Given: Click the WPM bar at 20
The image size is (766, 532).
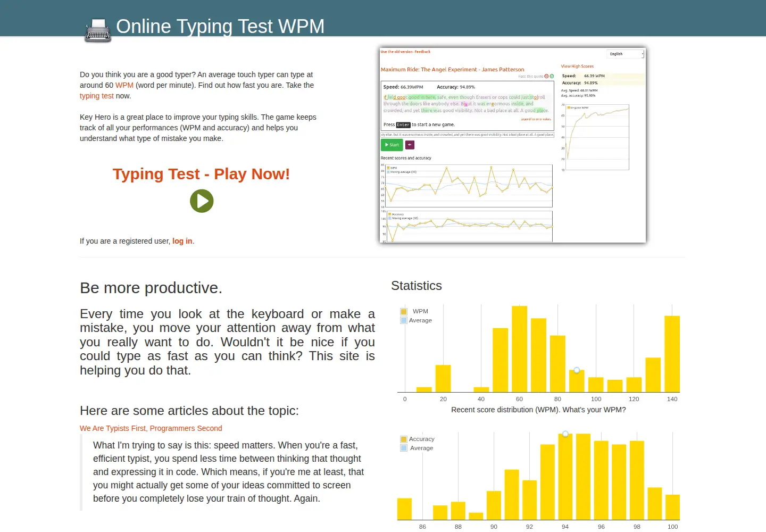Looking at the screenshot, I should click(x=443, y=379).
